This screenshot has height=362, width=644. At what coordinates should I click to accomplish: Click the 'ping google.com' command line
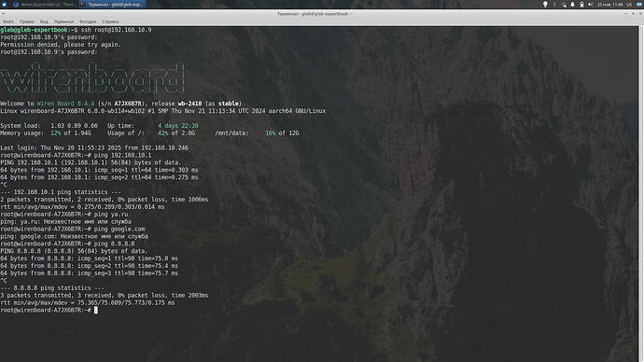[x=73, y=229]
